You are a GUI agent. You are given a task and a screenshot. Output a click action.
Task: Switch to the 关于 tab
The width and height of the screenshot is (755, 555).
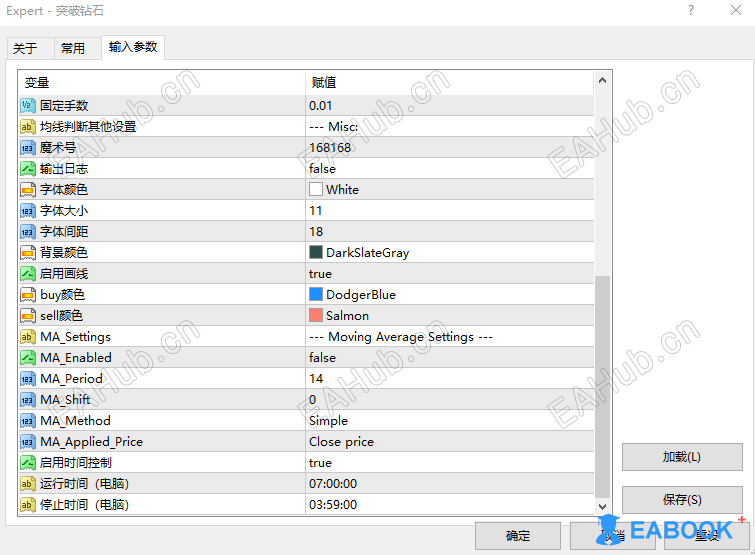click(x=30, y=48)
